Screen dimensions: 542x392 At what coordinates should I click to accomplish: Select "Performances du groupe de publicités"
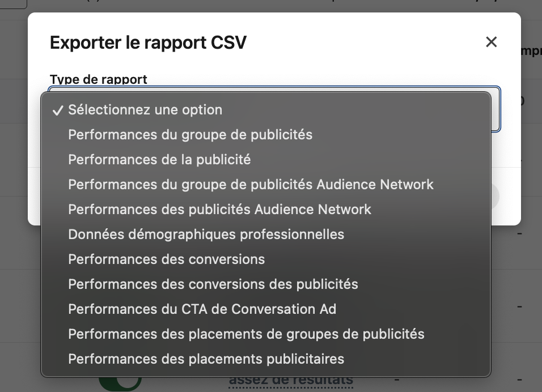pyautogui.click(x=190, y=134)
